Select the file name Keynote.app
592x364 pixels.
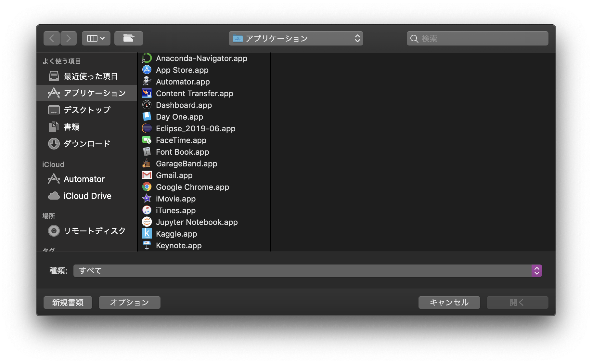tap(179, 246)
